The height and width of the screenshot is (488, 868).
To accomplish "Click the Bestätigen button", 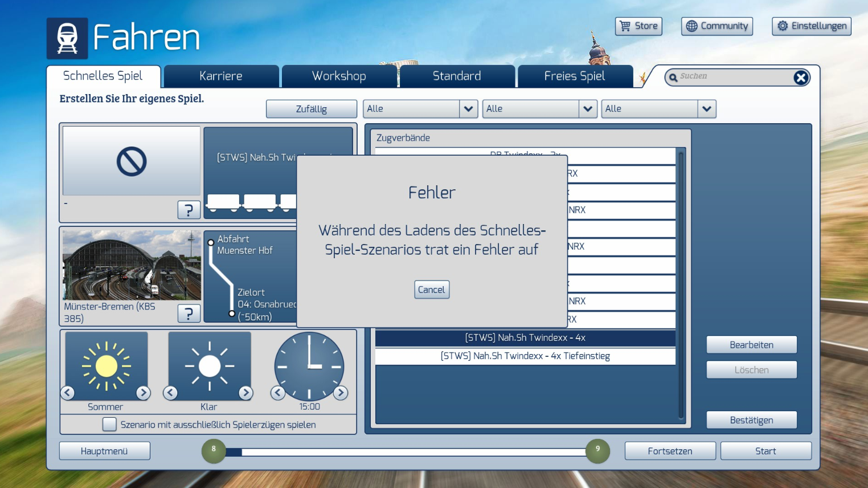I will point(752,420).
